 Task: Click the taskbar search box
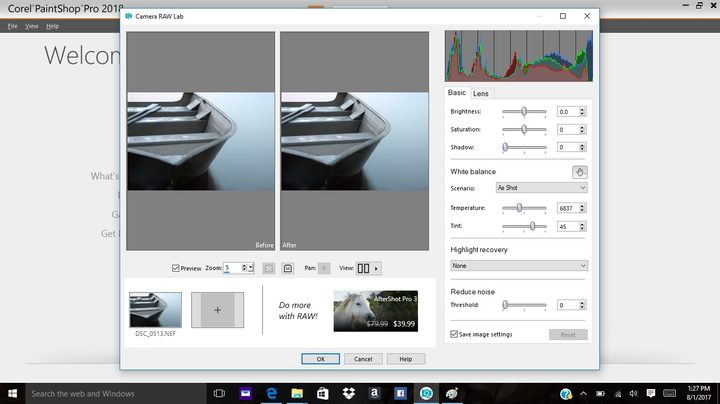[115, 393]
